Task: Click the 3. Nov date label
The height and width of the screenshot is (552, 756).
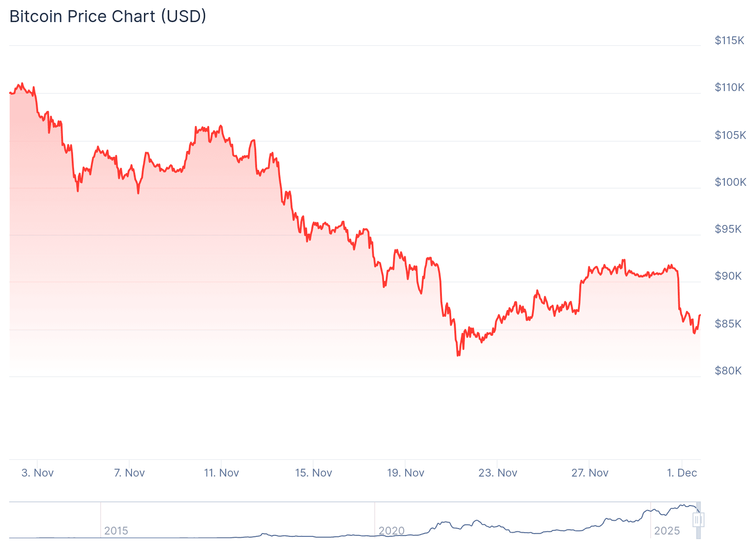Action: point(38,473)
